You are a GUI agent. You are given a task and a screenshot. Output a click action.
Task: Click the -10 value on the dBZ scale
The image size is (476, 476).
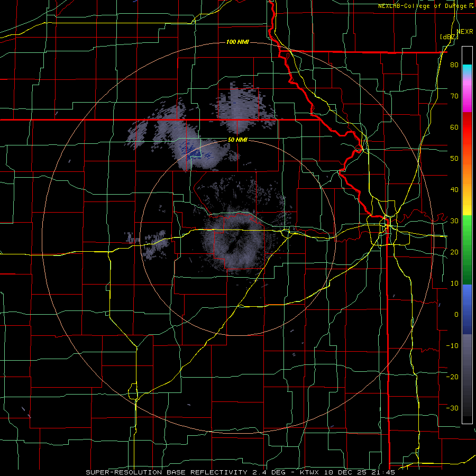point(452,345)
